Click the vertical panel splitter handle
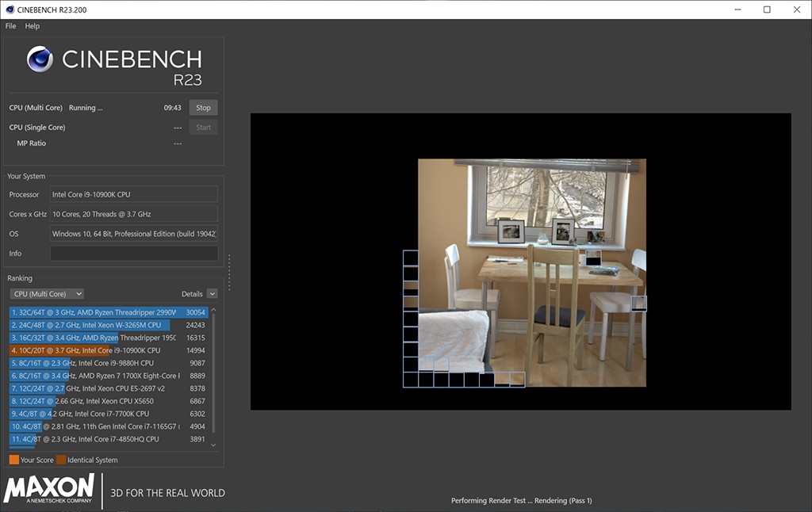812x512 pixels. coord(229,272)
